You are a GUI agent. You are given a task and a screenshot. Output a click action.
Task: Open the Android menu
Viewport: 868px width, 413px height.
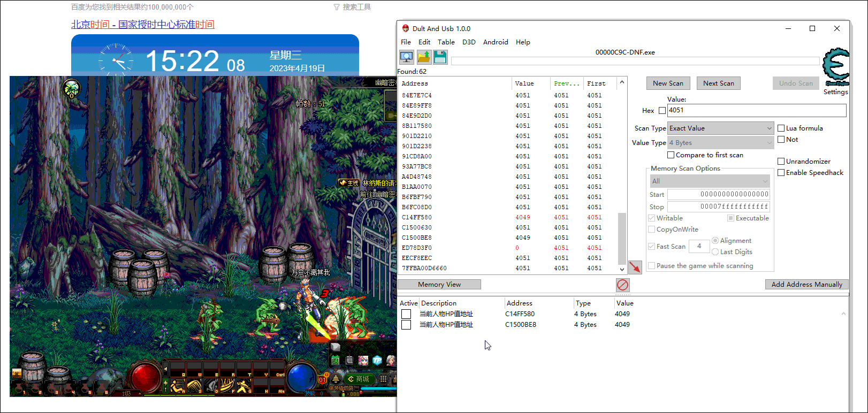496,42
